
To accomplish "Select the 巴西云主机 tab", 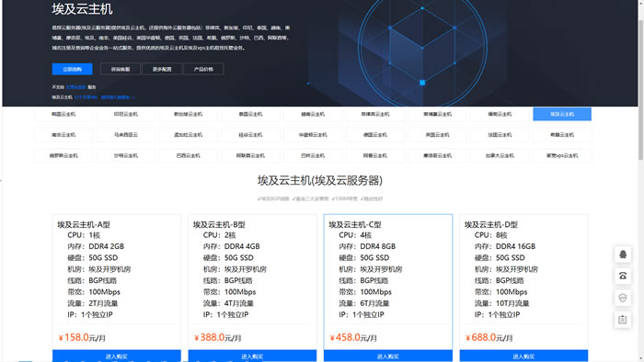I will [x=188, y=156].
